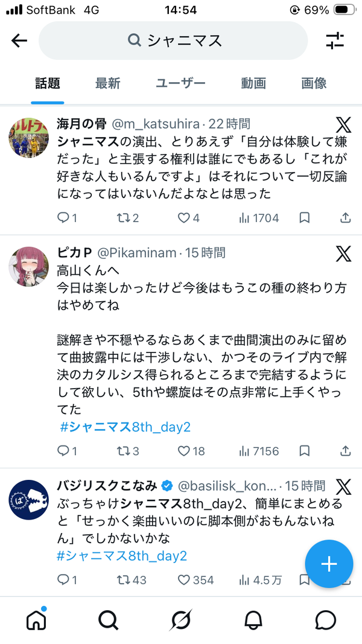
Task: Reply to the バジリスクこなみ post
Action: pos(67,579)
